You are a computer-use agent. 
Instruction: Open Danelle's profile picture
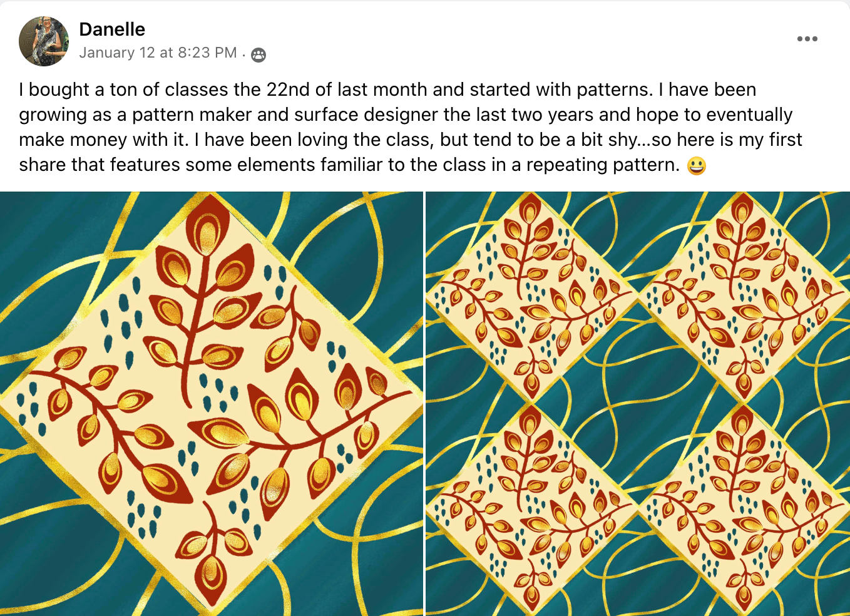click(44, 41)
